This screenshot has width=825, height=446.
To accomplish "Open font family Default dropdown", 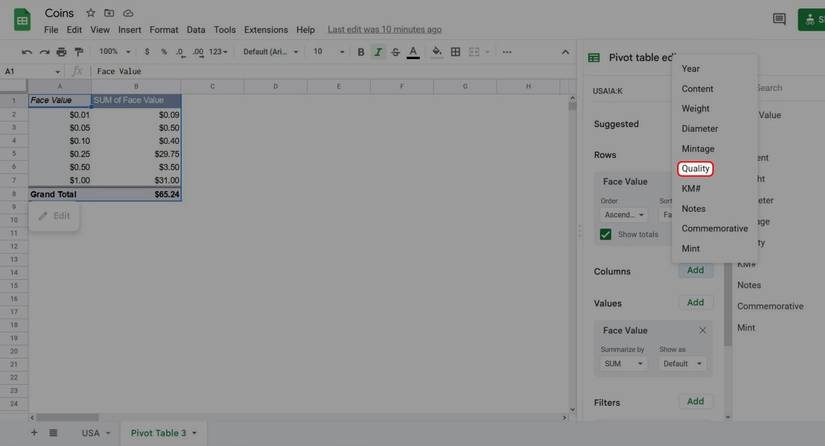I will pos(270,52).
